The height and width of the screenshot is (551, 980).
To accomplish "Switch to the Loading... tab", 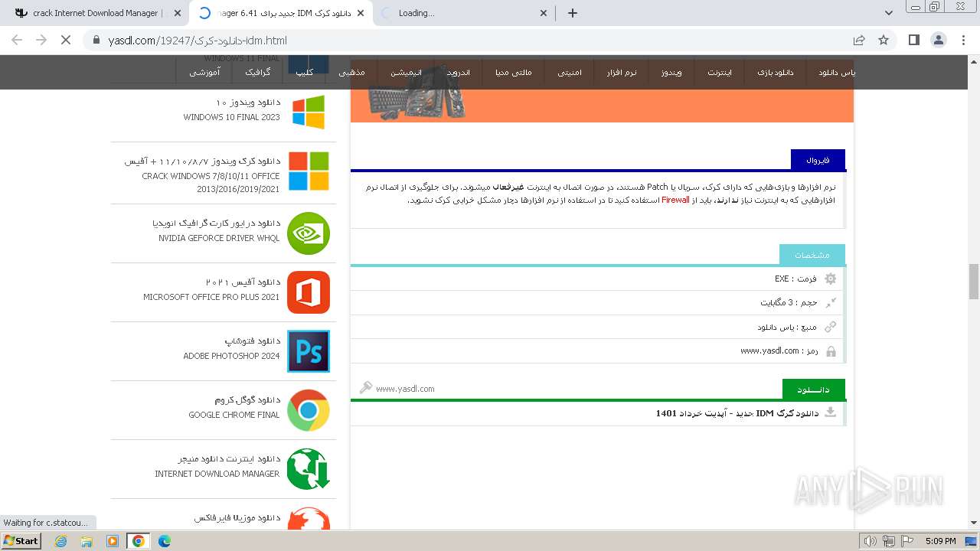I will point(463,13).
